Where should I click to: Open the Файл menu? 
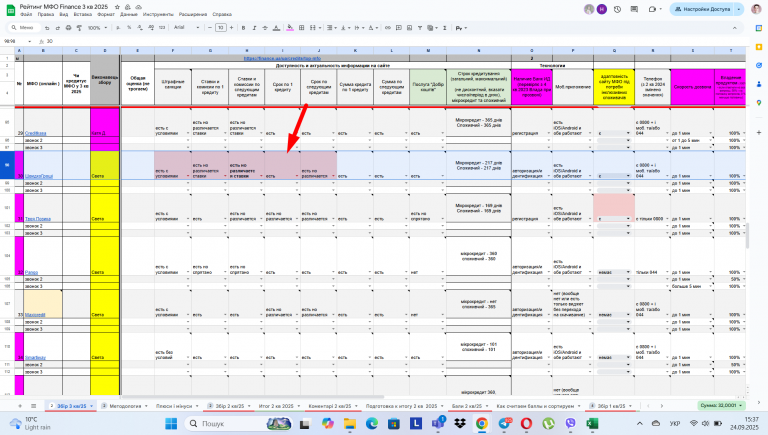click(x=26, y=15)
